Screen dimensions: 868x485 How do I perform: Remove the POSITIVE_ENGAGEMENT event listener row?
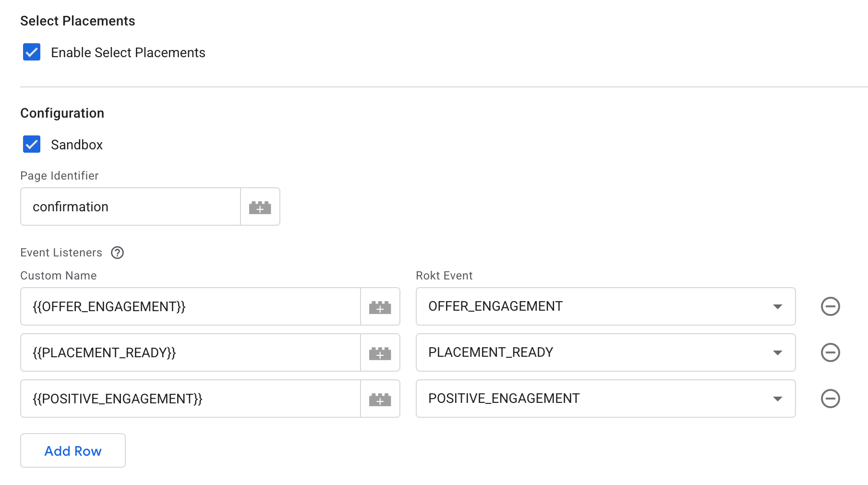pos(830,399)
